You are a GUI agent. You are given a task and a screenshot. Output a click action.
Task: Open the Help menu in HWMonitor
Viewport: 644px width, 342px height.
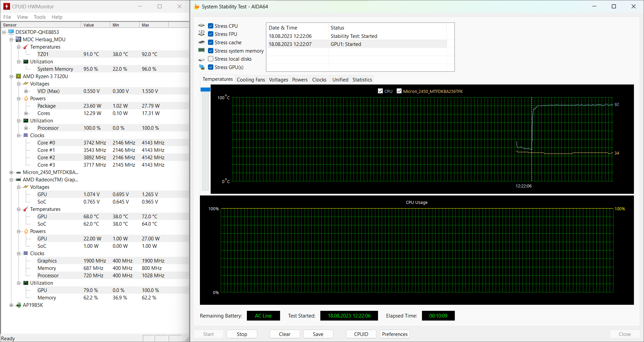[57, 17]
